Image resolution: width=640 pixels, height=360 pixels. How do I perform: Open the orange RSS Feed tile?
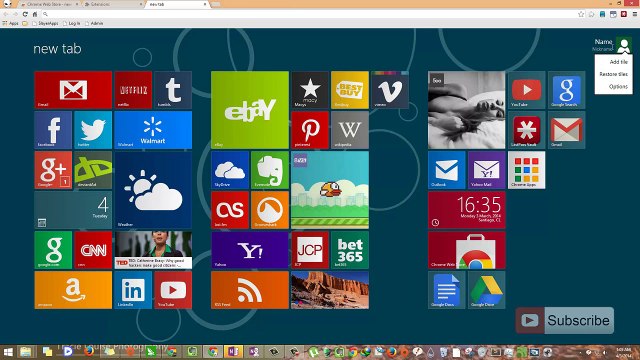(250, 290)
